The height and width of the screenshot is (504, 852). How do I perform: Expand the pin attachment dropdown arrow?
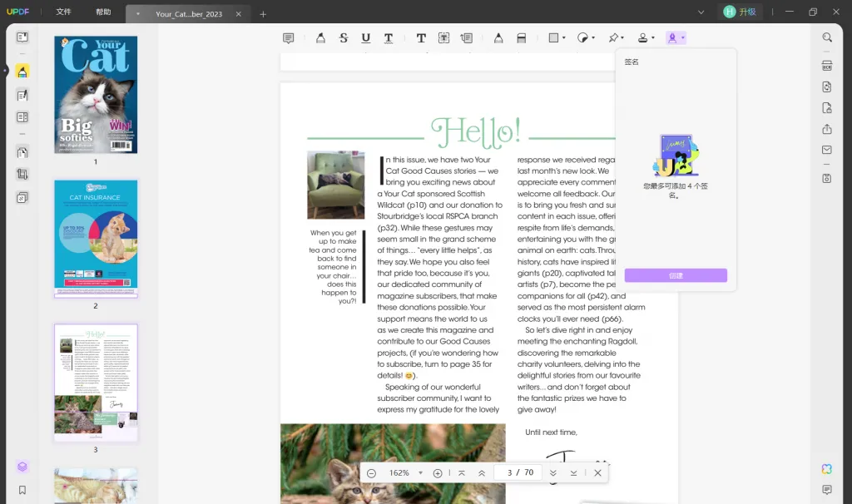coord(622,38)
